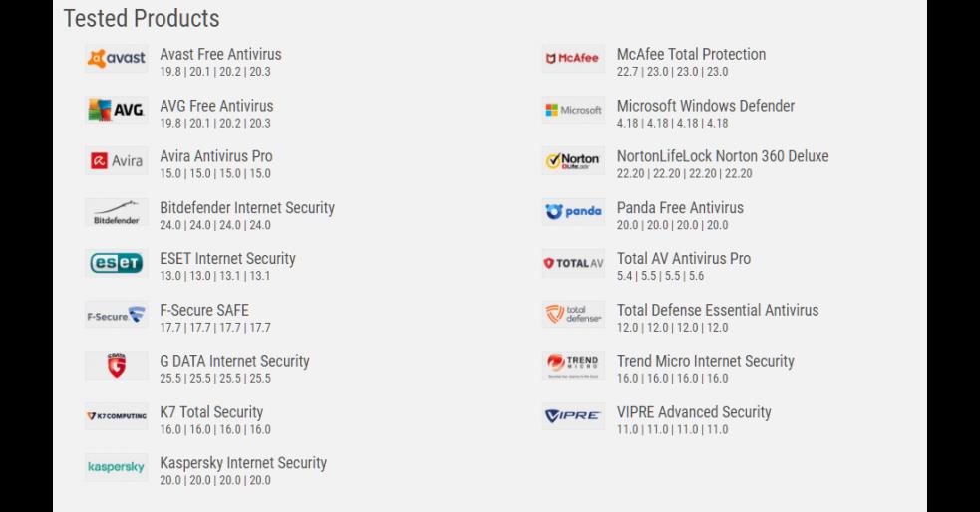The height and width of the screenshot is (512, 980).
Task: Click the K7 Computing logo icon
Action: (116, 416)
